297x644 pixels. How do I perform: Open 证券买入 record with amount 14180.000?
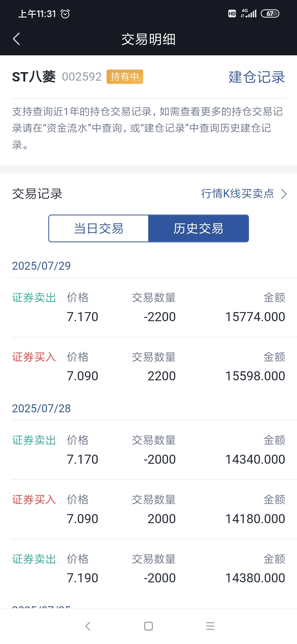coord(148,509)
